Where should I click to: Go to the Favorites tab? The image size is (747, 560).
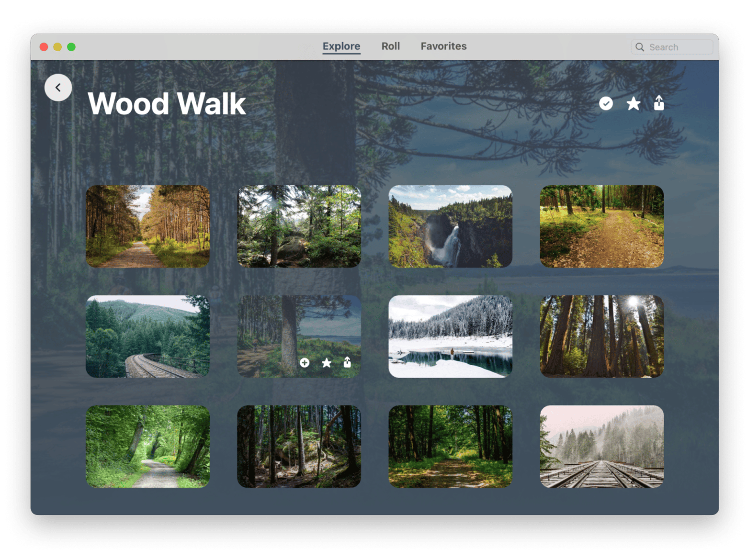443,46
